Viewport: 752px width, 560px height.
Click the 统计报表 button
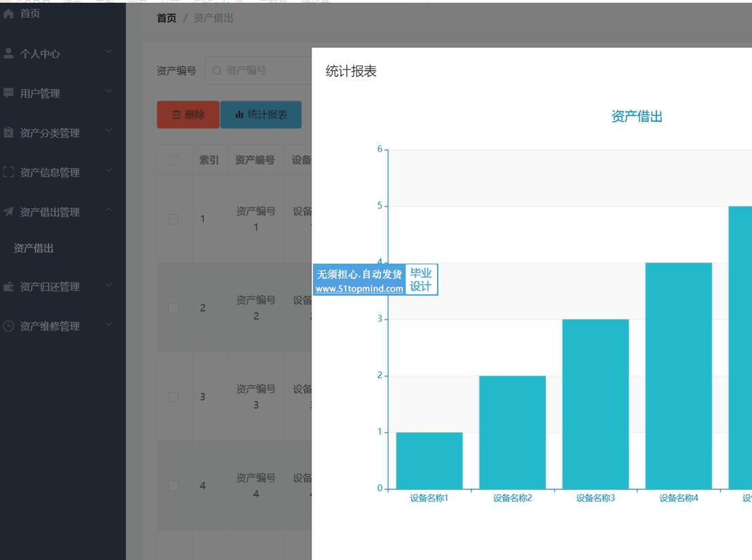tap(260, 115)
